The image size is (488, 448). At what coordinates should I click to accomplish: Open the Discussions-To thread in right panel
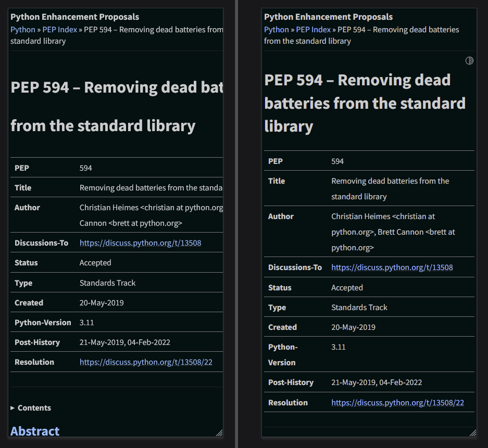click(392, 267)
